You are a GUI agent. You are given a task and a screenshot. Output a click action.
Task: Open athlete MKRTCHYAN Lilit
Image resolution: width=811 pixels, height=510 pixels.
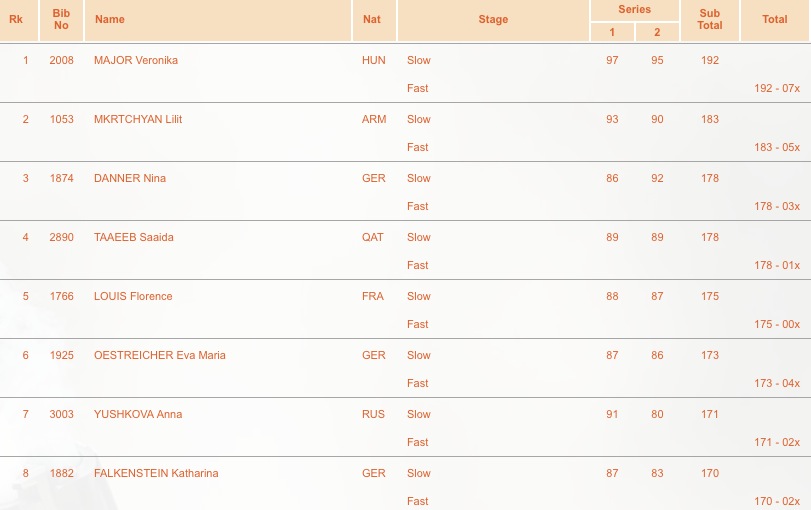pos(138,119)
